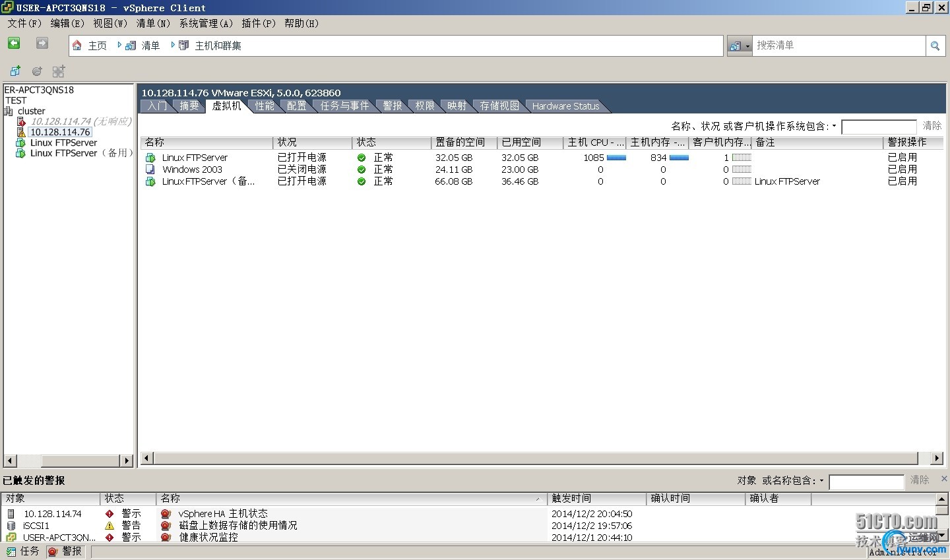The height and width of the screenshot is (560, 950).
Task: Sort VM table by 名称 column header
Action: [206, 142]
